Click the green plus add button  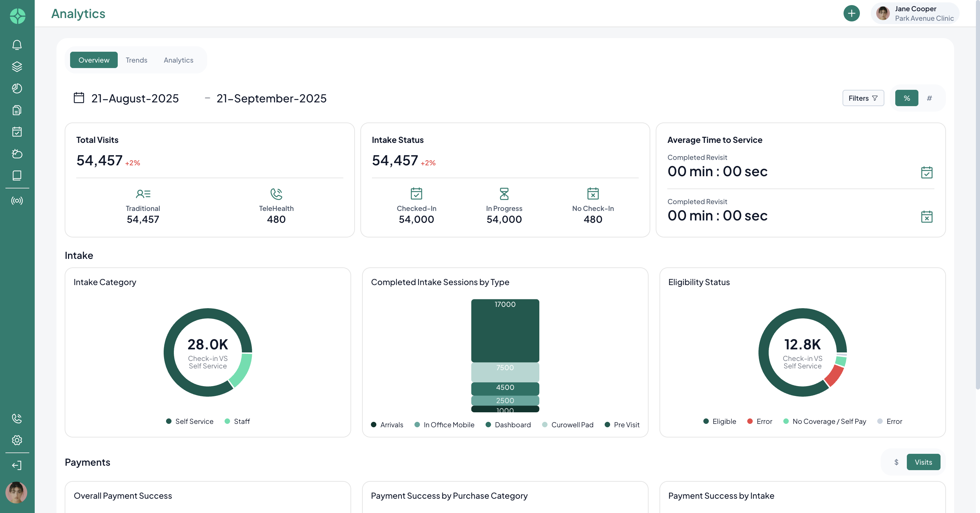tap(851, 14)
